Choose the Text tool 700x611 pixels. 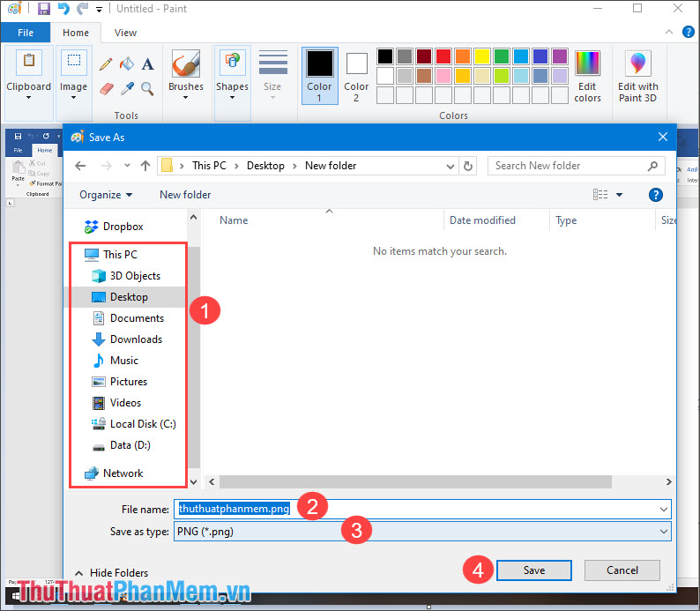tap(148, 63)
